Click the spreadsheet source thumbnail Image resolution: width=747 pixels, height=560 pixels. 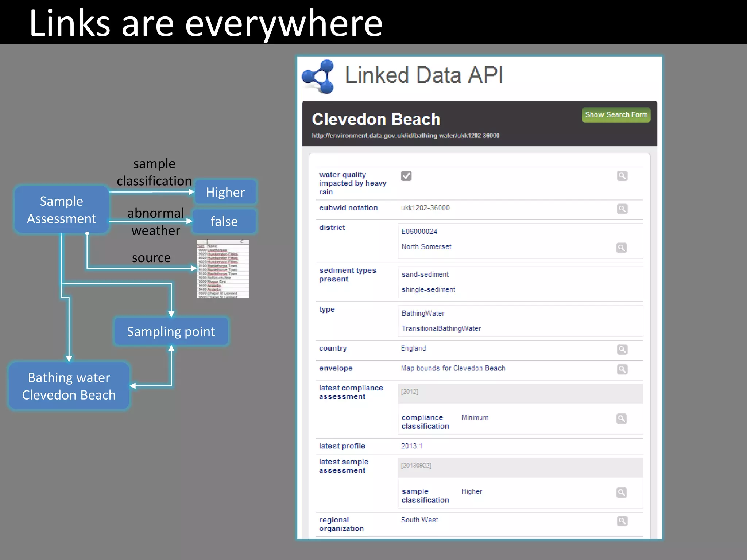click(x=223, y=269)
